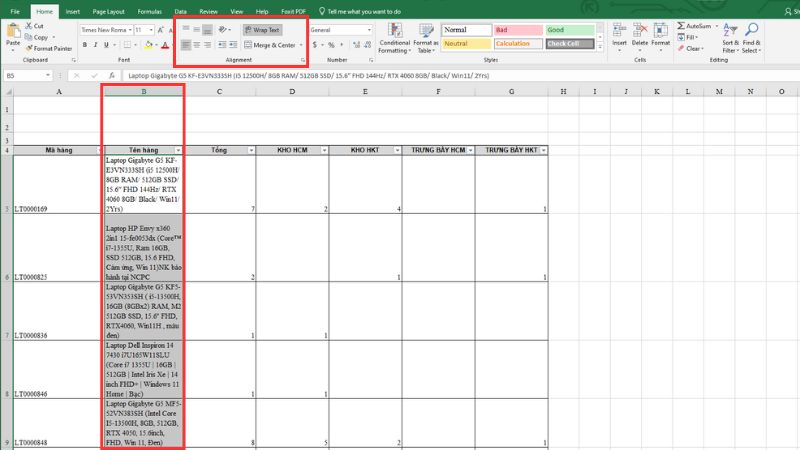Open Find & Select magnifier
The image size is (800, 450).
pyautogui.click(x=752, y=38)
